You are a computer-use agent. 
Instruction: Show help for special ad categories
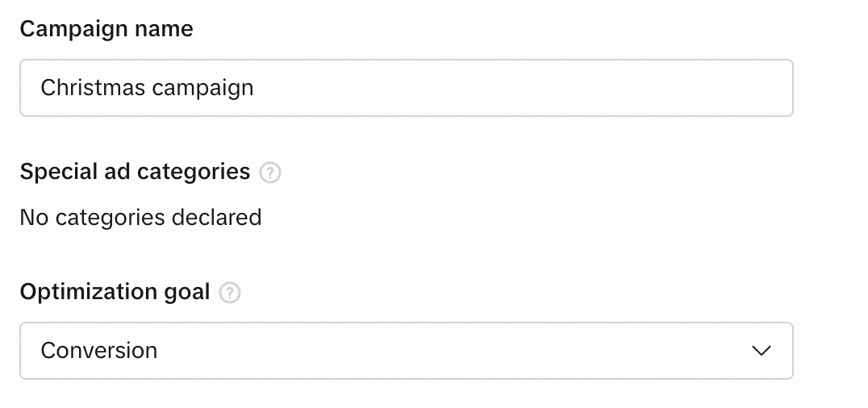270,173
